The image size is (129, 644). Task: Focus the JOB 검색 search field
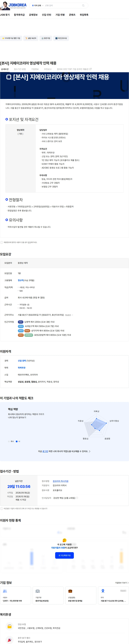coord(63,6)
